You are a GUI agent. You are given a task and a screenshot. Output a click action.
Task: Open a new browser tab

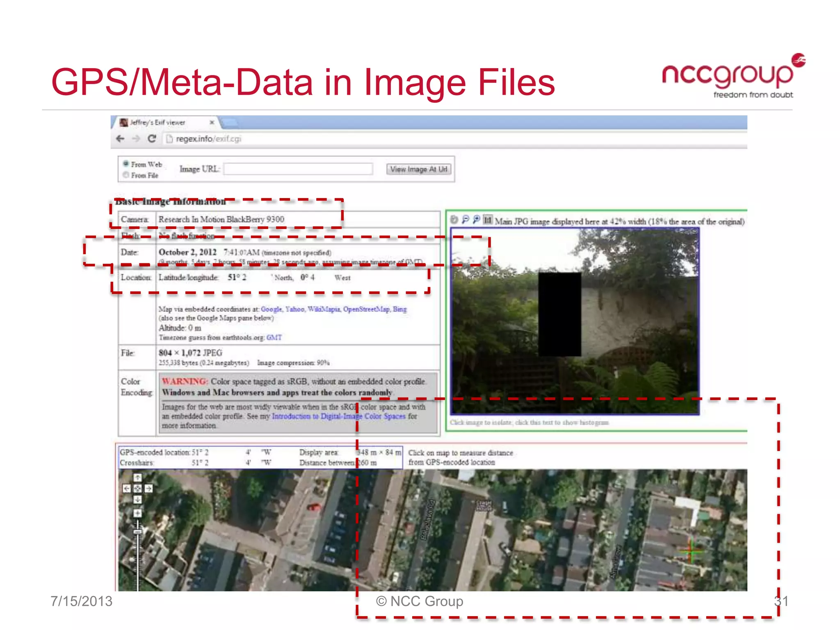pyautogui.click(x=229, y=122)
